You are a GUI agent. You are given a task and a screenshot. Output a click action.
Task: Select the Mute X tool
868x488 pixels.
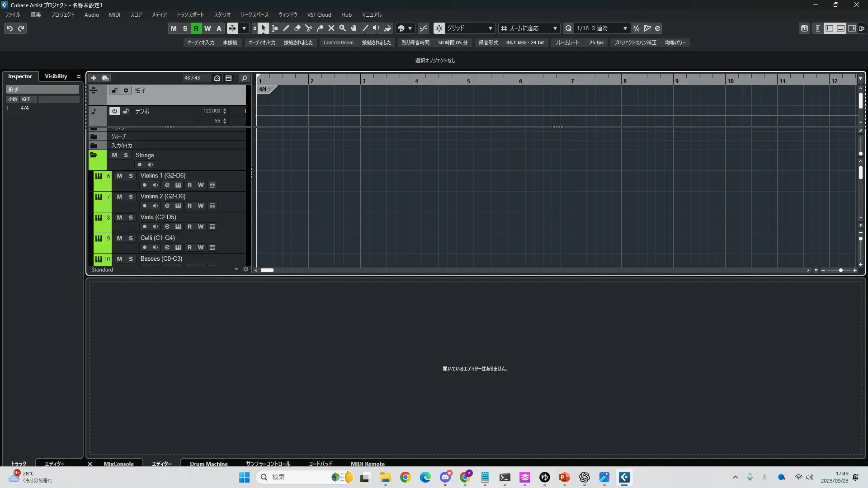click(x=331, y=28)
